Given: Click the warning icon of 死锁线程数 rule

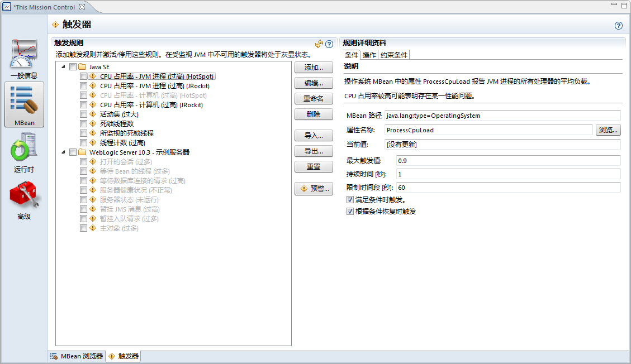Looking at the screenshot, I should 93,123.
